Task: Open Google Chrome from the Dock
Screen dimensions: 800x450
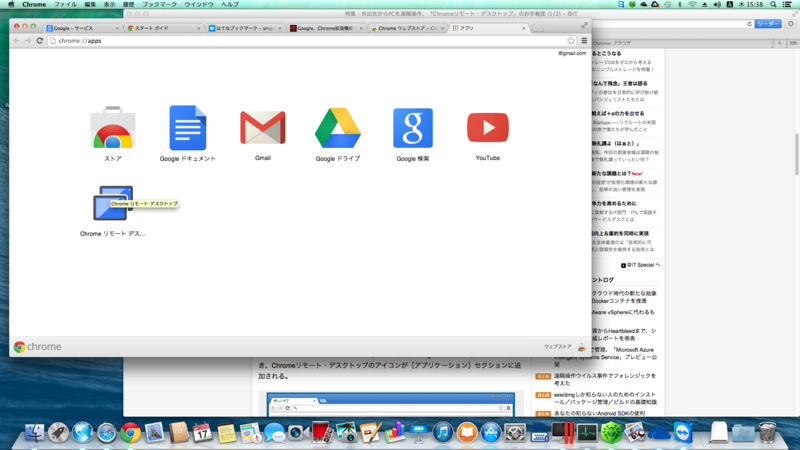Action: coord(130,433)
